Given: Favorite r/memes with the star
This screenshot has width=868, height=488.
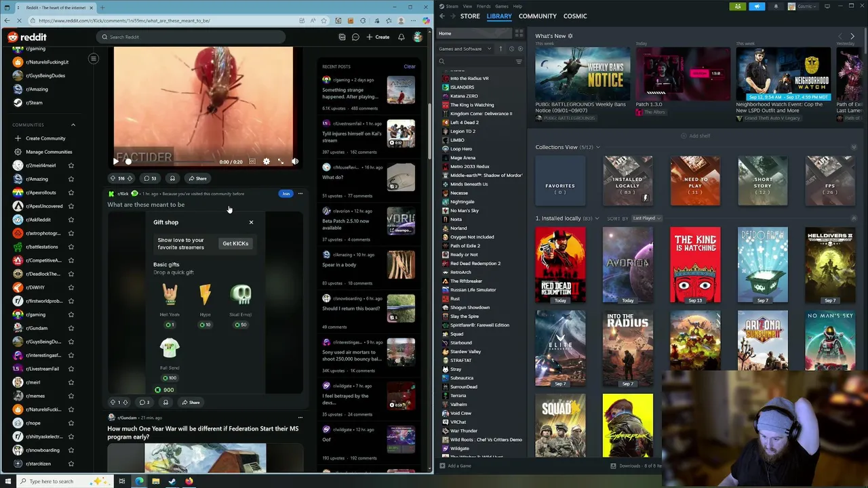Looking at the screenshot, I should coord(71,396).
